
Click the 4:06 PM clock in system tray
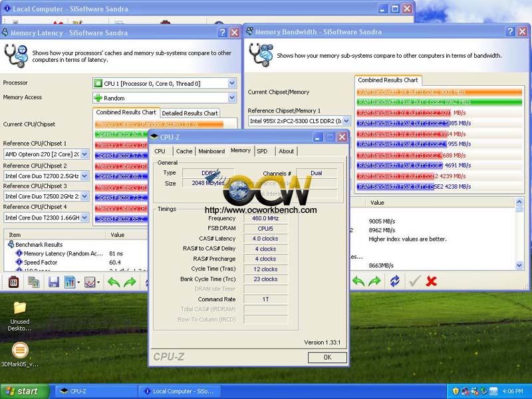(x=513, y=391)
